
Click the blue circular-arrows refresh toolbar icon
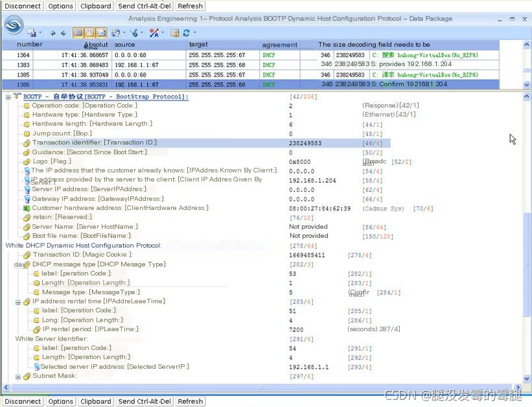click(186, 33)
